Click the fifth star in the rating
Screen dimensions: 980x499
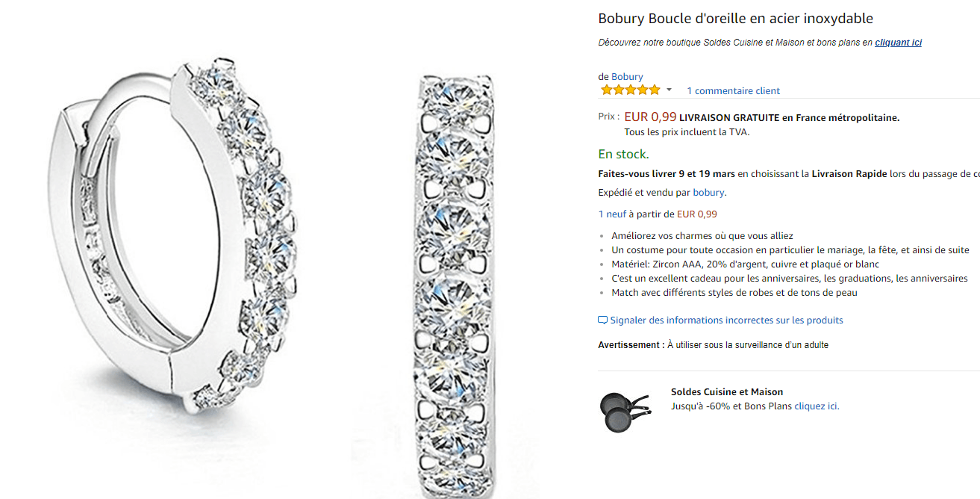656,88
